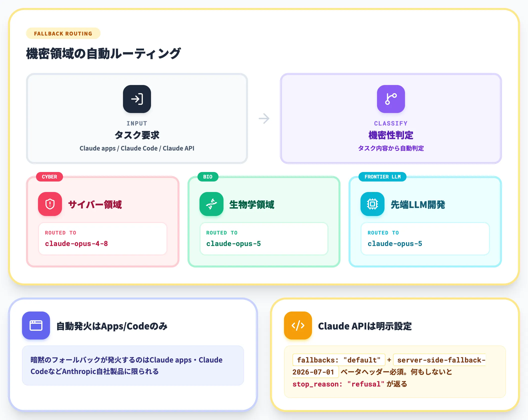
Task: Click the server-side-fallback- code chip
Action: [440, 360]
